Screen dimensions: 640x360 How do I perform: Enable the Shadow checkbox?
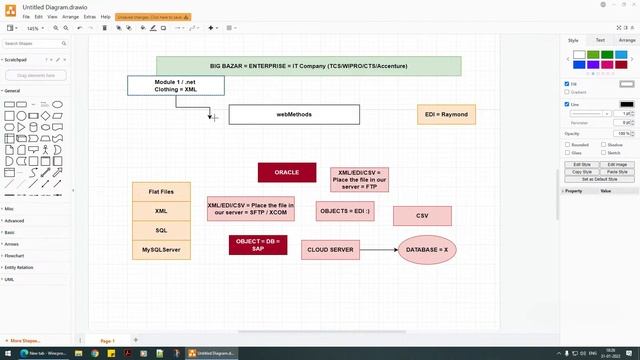[603, 144]
